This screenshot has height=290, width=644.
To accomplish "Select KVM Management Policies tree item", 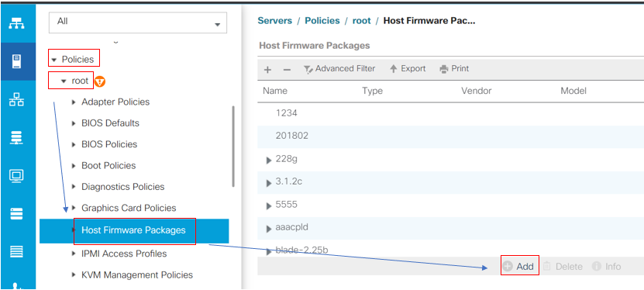I will click(137, 274).
